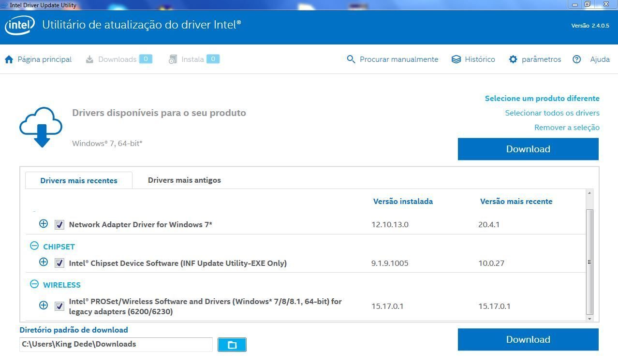The width and height of the screenshot is (618, 364).
Task: Click the Versão mais recente column header
Action: click(x=516, y=201)
